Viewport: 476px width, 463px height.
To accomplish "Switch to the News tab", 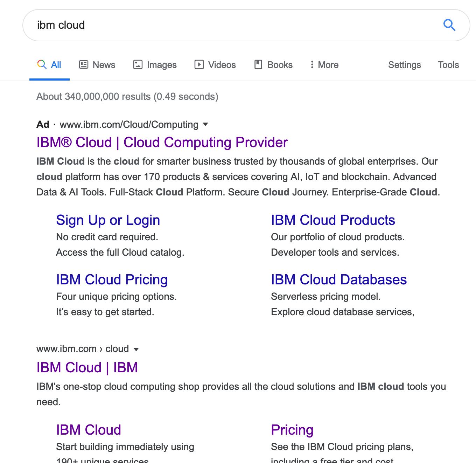I will (97, 65).
